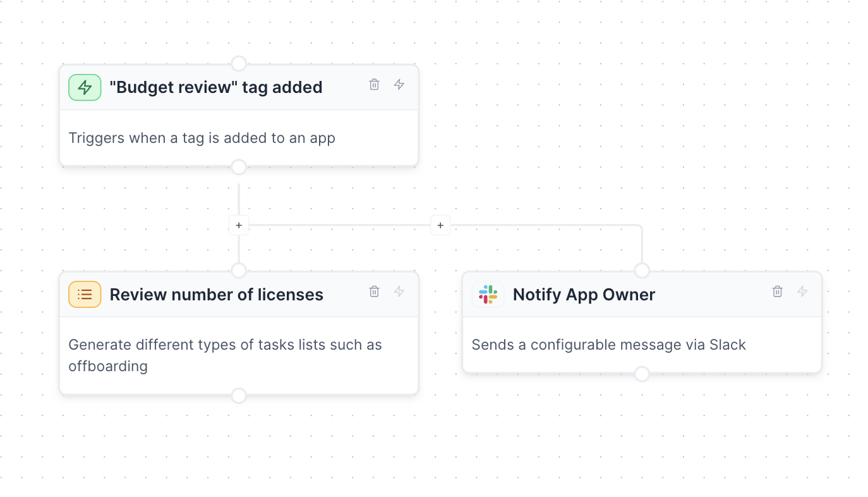Delete the Review number of licenses node
The width and height of the screenshot is (868, 497).
[374, 291]
